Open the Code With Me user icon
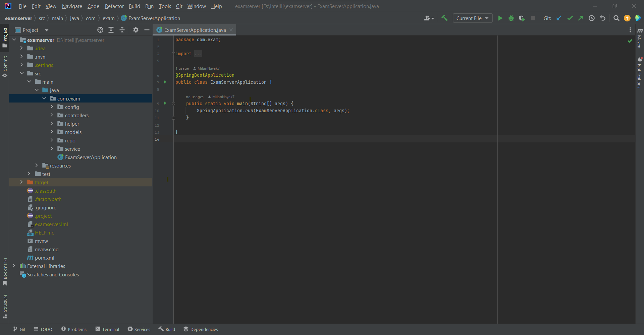Viewport: 644px width, 335px height. click(429, 18)
